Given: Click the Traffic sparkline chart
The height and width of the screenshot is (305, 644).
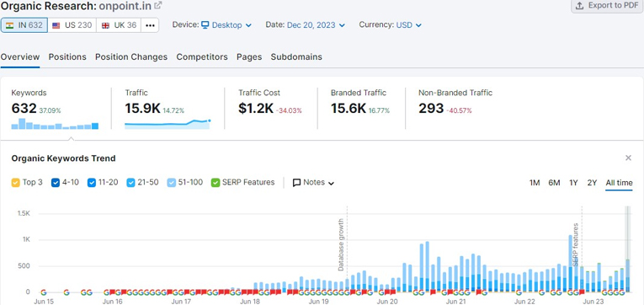Looking at the screenshot, I should pyautogui.click(x=168, y=124).
